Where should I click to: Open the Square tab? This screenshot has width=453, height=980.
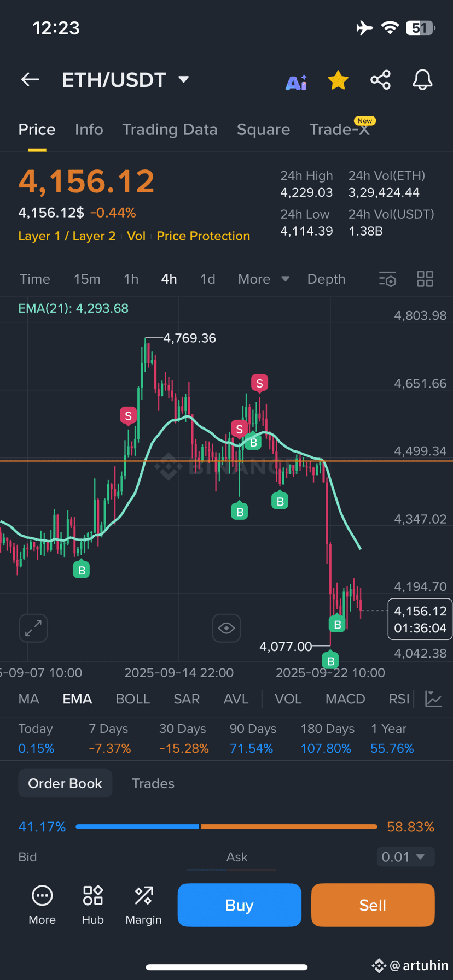coord(263,130)
